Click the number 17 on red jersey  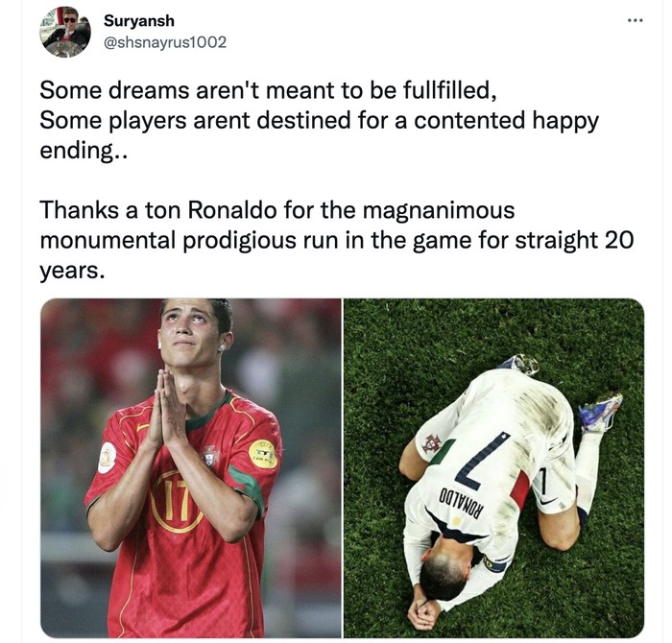pyautogui.click(x=177, y=501)
